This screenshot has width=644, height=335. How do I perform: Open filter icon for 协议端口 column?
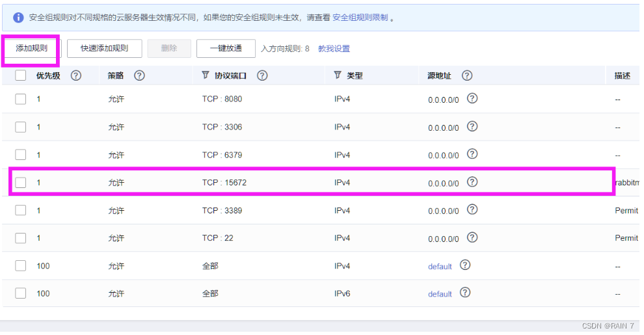(x=206, y=75)
